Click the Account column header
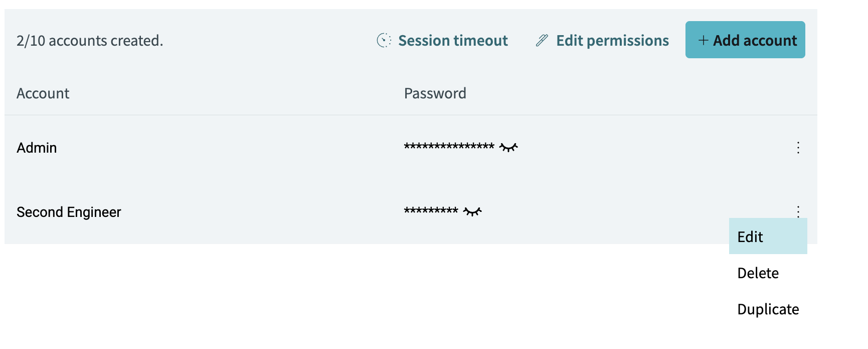The height and width of the screenshot is (349, 868). point(43,93)
